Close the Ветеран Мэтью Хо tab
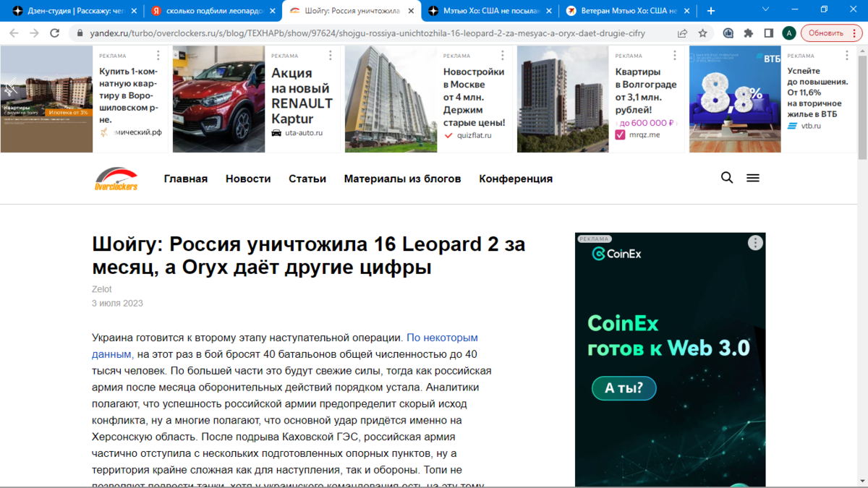This screenshot has width=868, height=488. click(x=688, y=11)
